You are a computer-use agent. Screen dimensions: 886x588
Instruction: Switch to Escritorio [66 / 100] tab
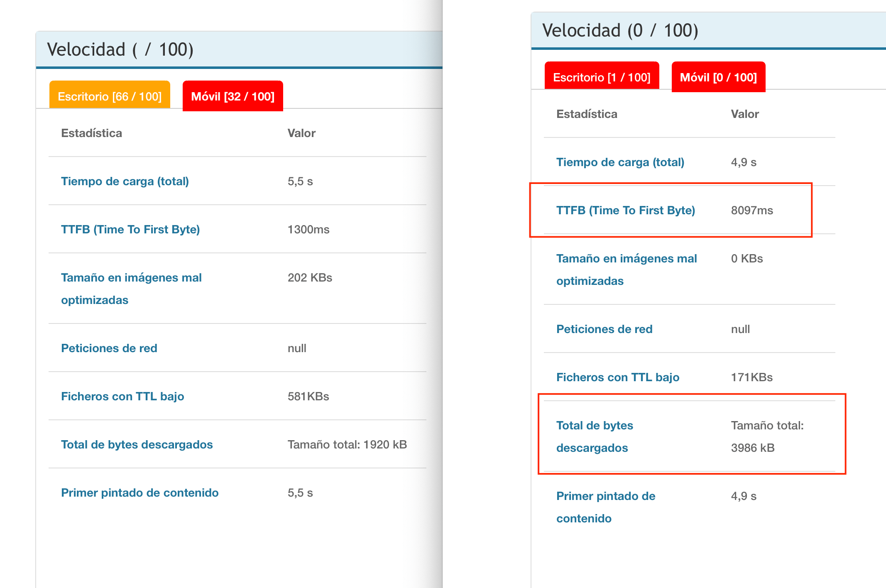[x=110, y=95]
